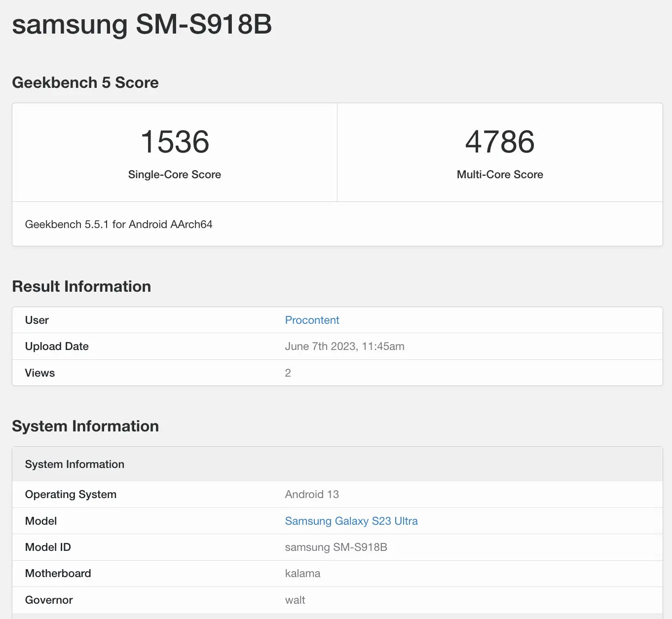This screenshot has height=619, width=672.
Task: Click the Geekbench 5 Score heading
Action: click(x=85, y=82)
